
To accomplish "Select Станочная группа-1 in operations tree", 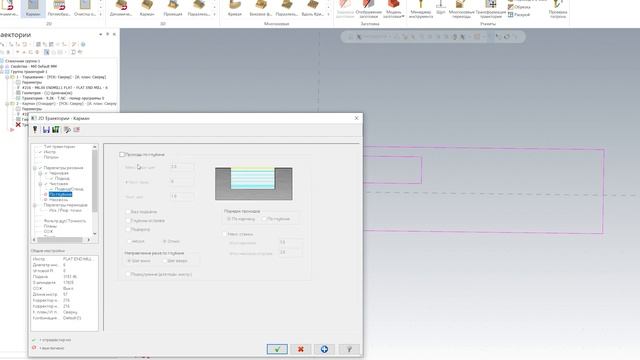I will (x=22, y=61).
